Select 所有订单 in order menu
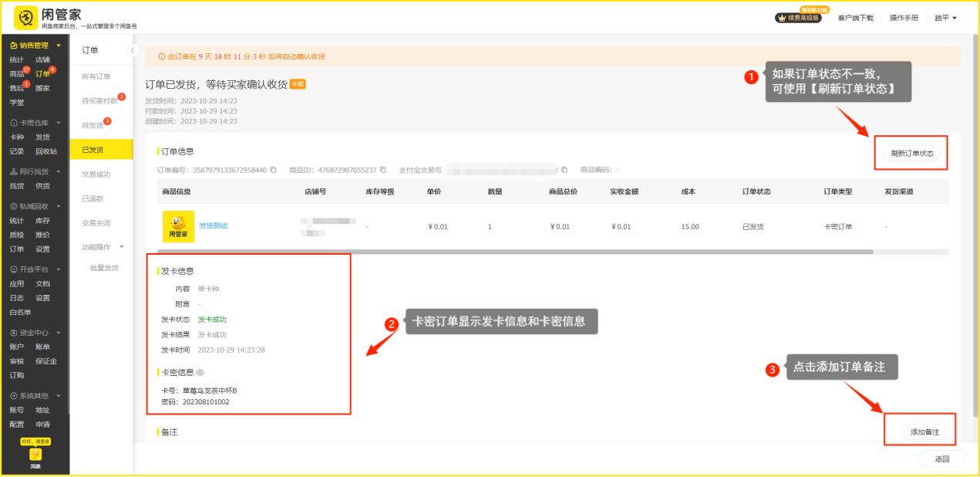This screenshot has height=477, width=980. pos(96,76)
